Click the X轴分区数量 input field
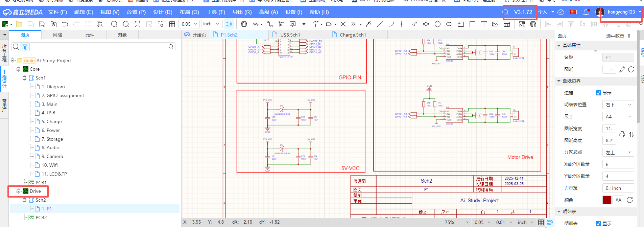The image size is (644, 228). pos(618,164)
